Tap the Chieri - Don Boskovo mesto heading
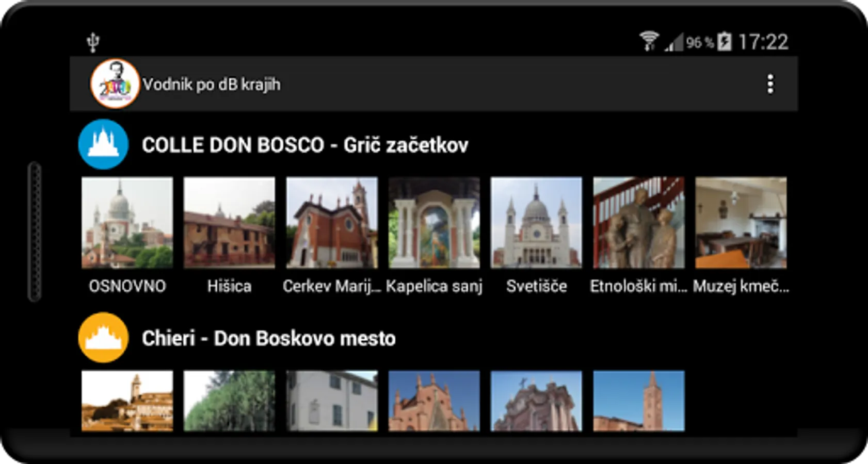The height and width of the screenshot is (464, 868). 269,338
